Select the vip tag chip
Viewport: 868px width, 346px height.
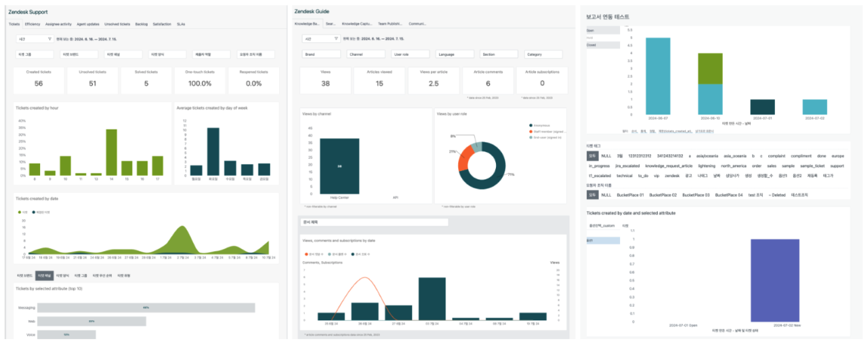pyautogui.click(x=656, y=176)
